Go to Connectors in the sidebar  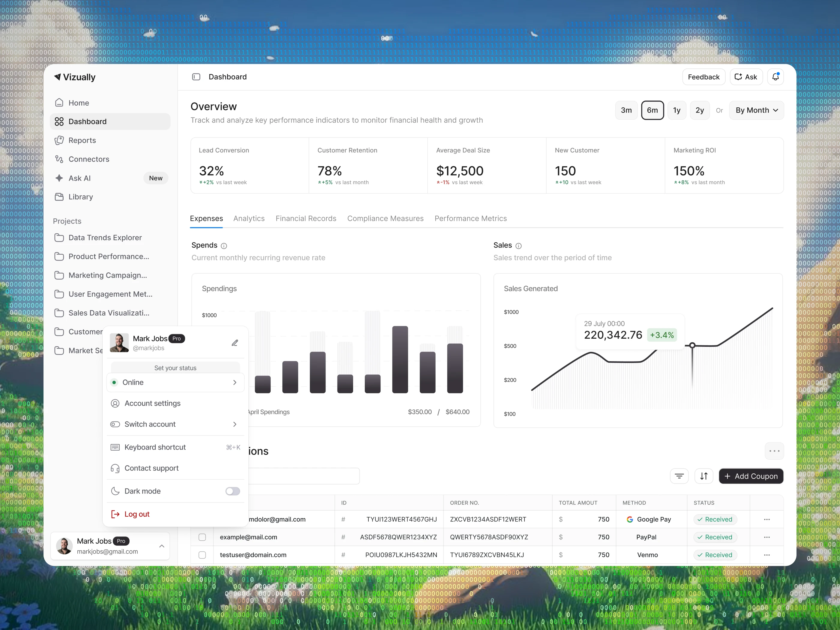click(110, 159)
